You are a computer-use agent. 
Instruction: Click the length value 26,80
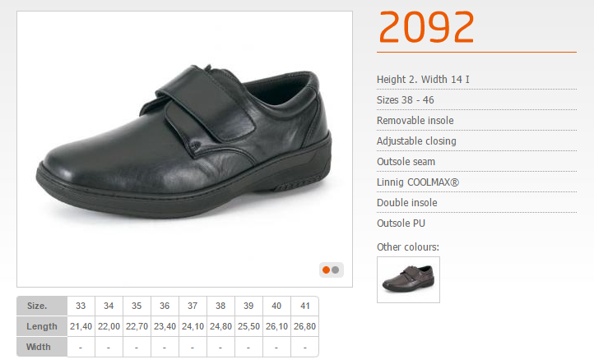(x=305, y=326)
